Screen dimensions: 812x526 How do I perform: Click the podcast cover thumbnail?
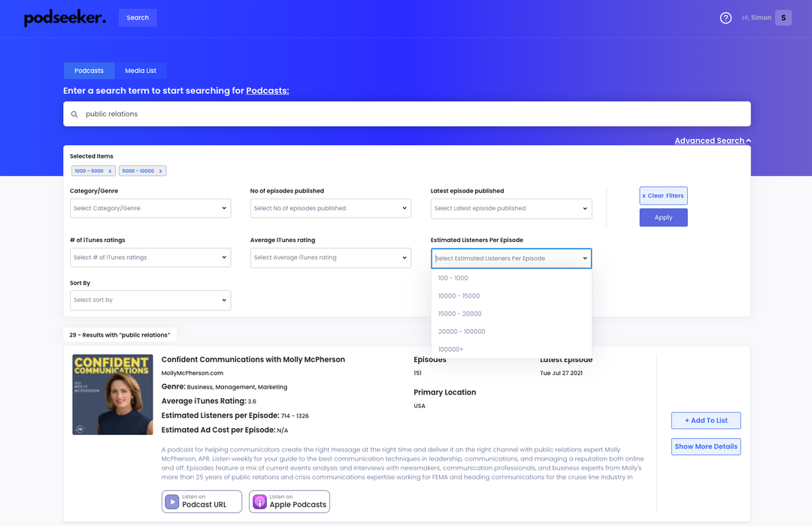pos(112,394)
